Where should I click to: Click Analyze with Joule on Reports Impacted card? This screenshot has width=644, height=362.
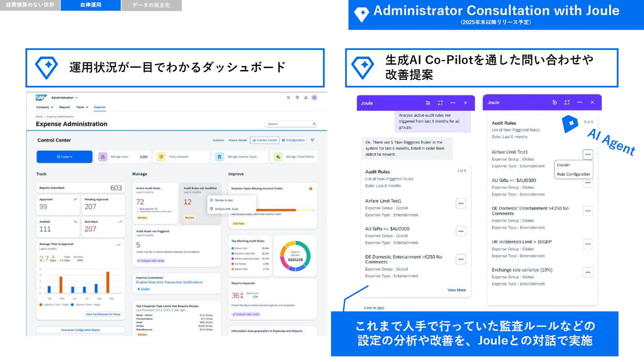pos(246,314)
